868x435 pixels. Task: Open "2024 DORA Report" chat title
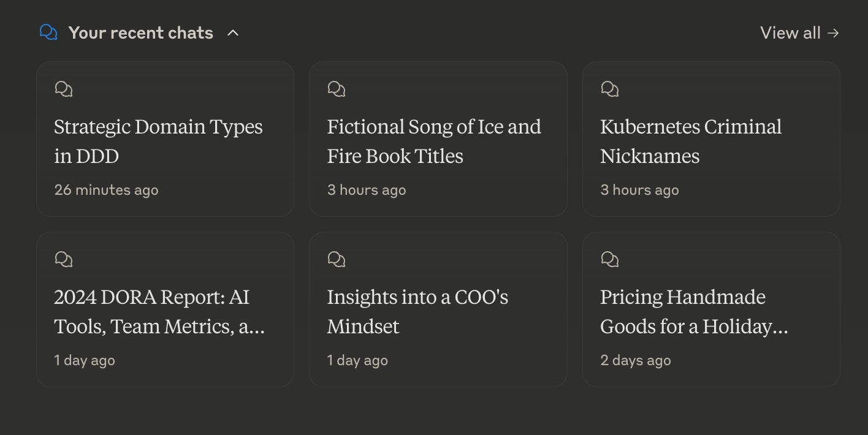pos(159,311)
